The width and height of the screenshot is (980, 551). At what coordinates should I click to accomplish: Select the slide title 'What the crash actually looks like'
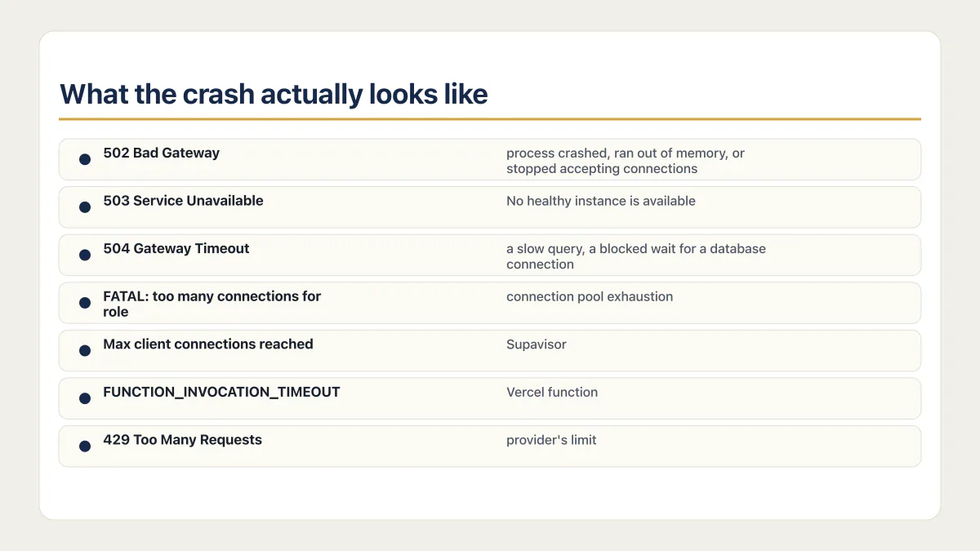274,95
